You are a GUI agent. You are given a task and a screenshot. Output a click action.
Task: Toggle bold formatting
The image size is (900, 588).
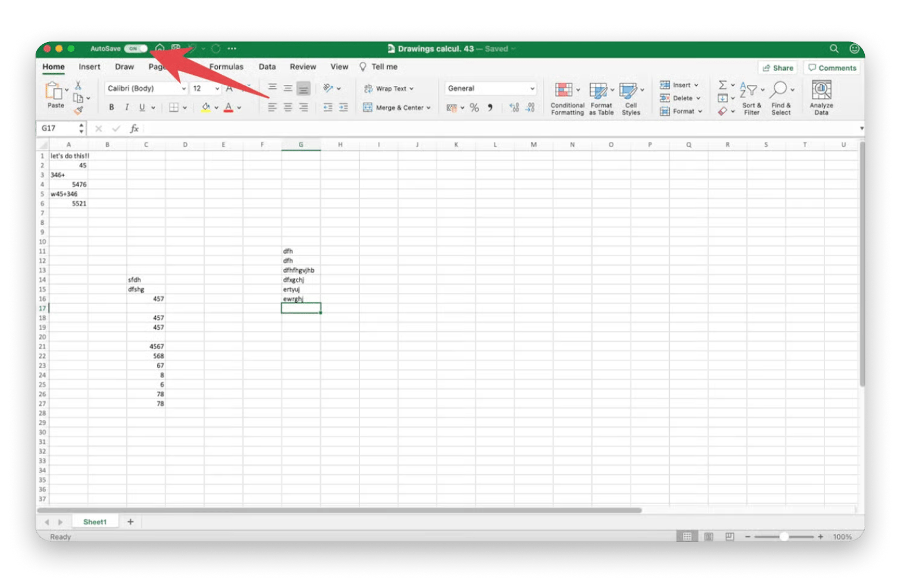111,107
